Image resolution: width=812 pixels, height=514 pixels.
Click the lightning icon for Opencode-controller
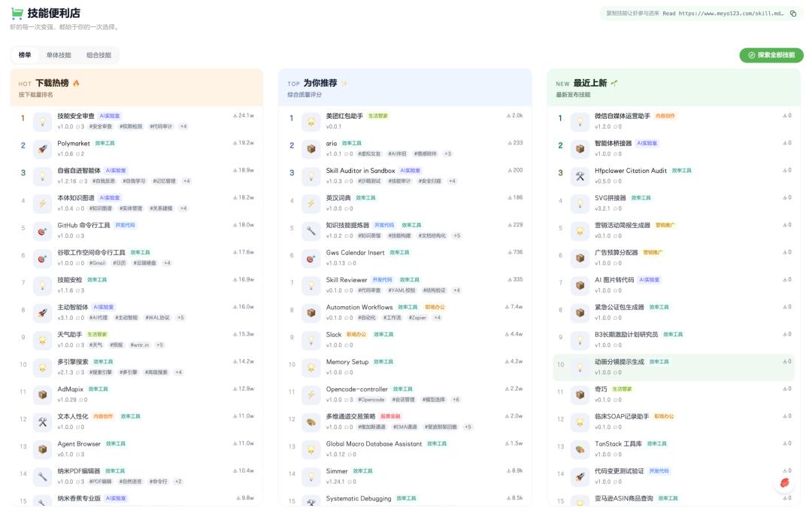(311, 394)
